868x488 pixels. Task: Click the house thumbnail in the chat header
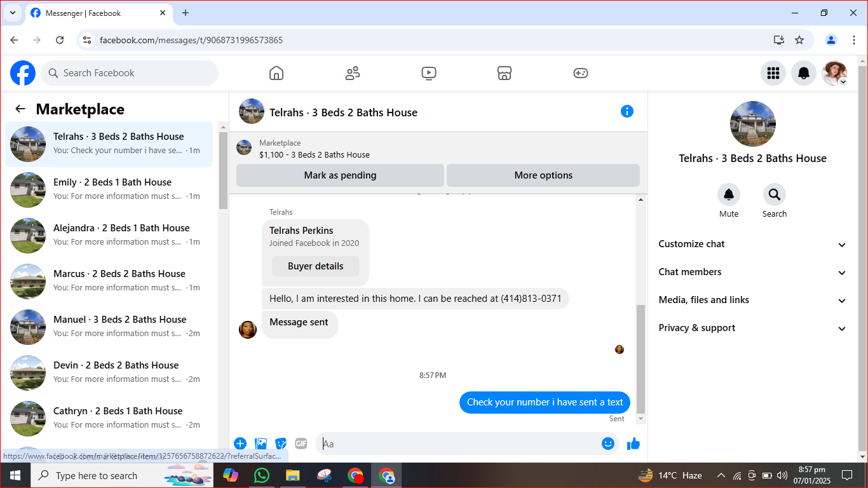[x=252, y=111]
